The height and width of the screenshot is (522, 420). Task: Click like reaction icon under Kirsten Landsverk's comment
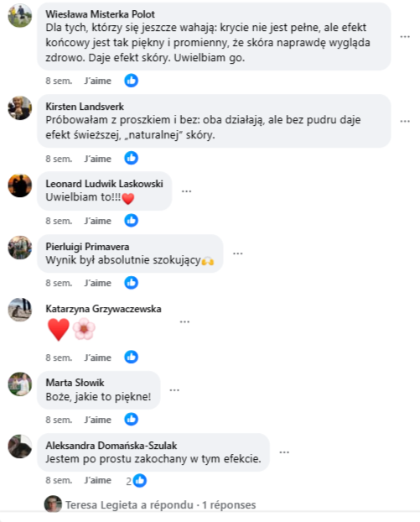pyautogui.click(x=132, y=158)
